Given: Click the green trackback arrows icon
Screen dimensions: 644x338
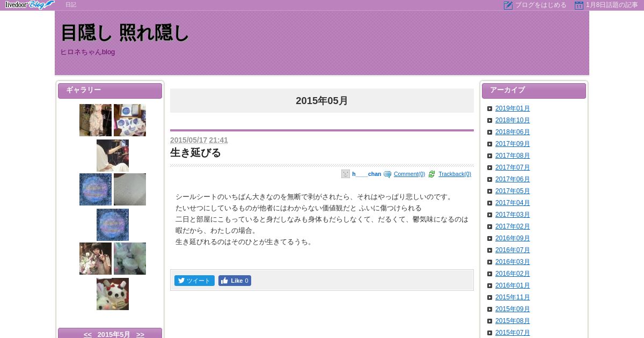Looking at the screenshot, I should [432, 174].
